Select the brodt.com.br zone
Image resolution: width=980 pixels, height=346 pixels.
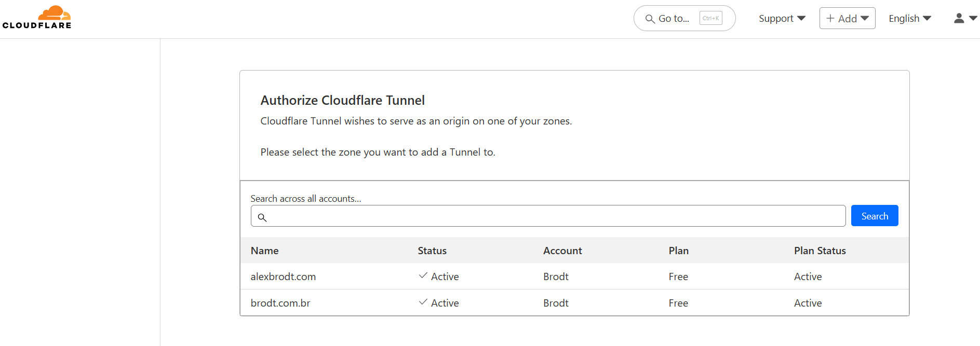[280, 303]
